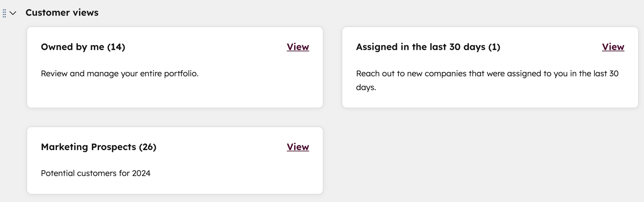The height and width of the screenshot is (202, 644).
Task: Click the reach out to new companies text
Action: tap(487, 73)
